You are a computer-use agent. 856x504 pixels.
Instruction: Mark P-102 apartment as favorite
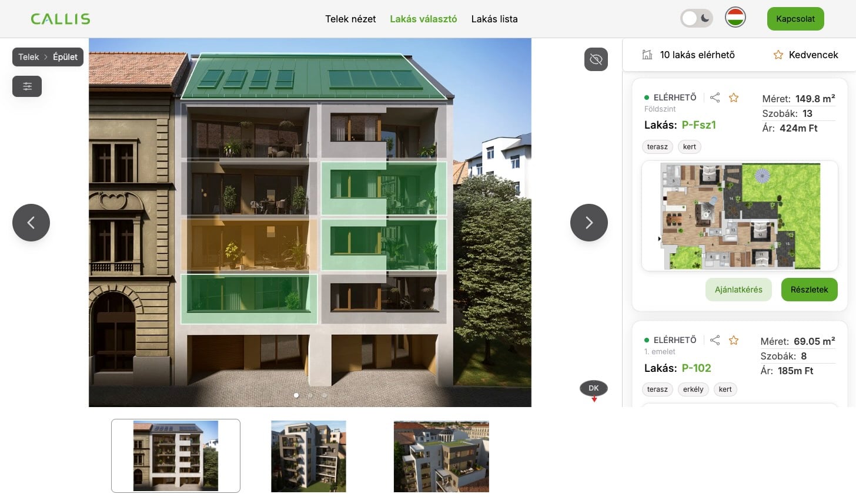734,340
